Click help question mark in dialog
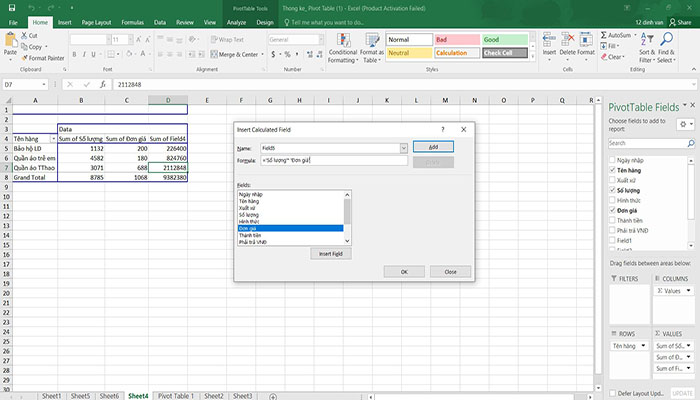 (x=442, y=129)
